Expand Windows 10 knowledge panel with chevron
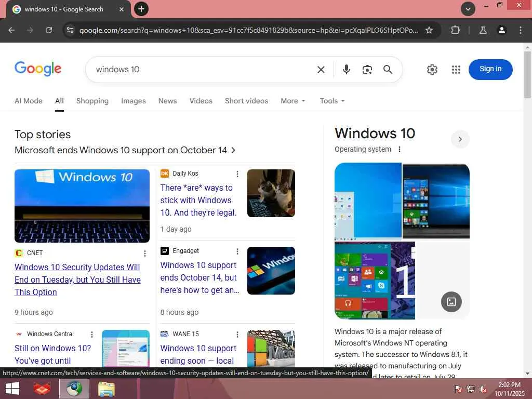532x399 pixels. click(460, 139)
